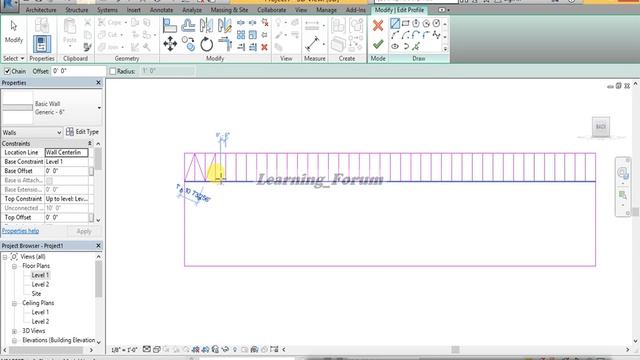Select the Modify arrow tool
This screenshot has height=360, width=640.
(13, 31)
